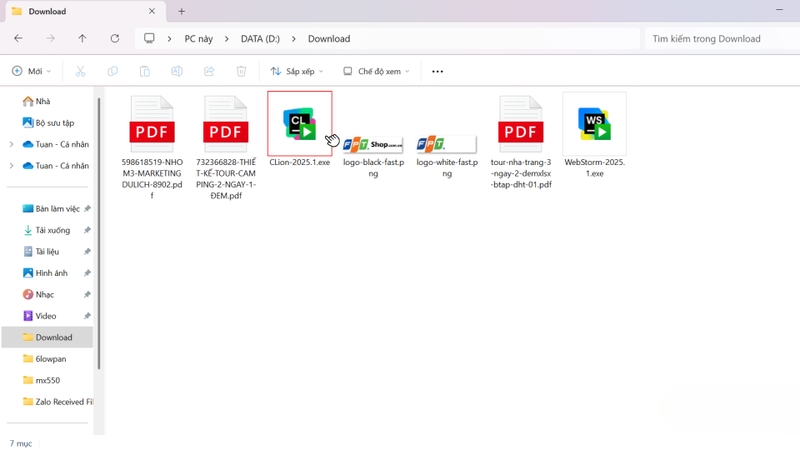Click the sidebar vertical scrollbar
The height and width of the screenshot is (450, 800).
click(x=98, y=234)
